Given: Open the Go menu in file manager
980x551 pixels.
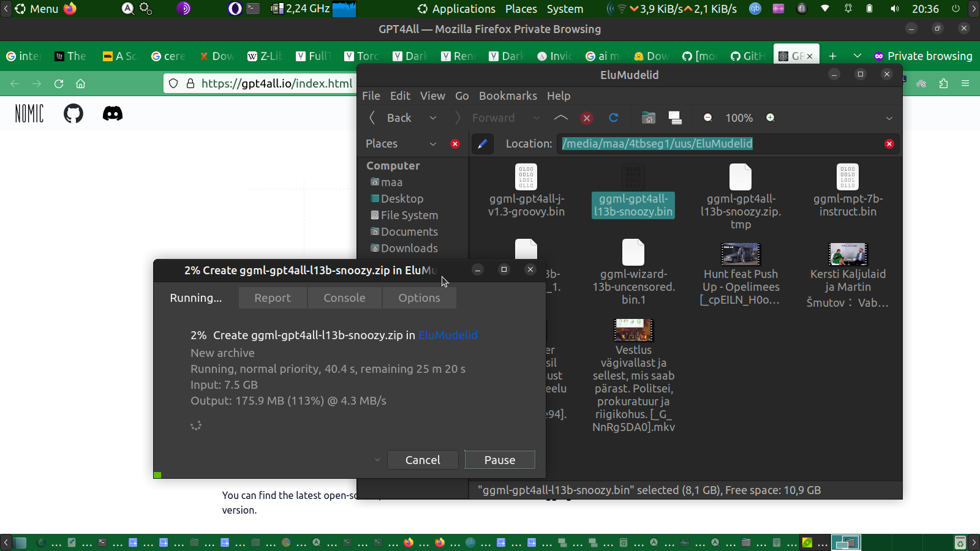Looking at the screenshot, I should click(x=462, y=96).
